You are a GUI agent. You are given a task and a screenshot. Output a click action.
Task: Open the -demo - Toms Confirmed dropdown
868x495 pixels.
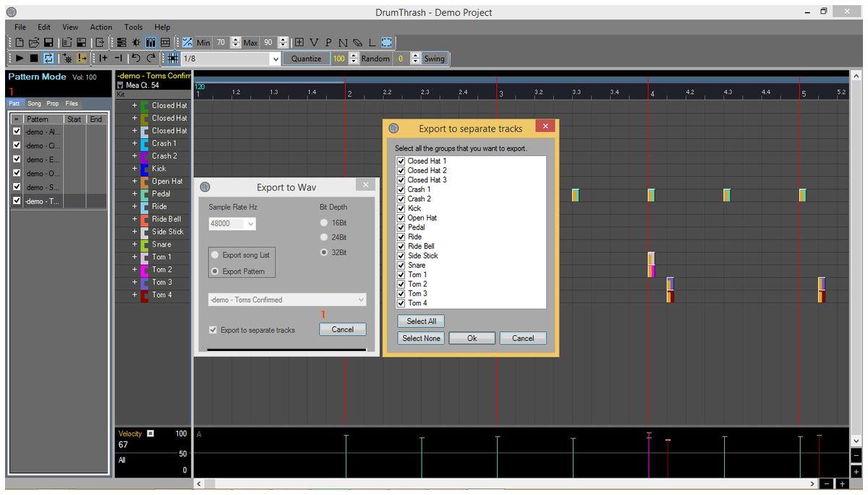361,300
